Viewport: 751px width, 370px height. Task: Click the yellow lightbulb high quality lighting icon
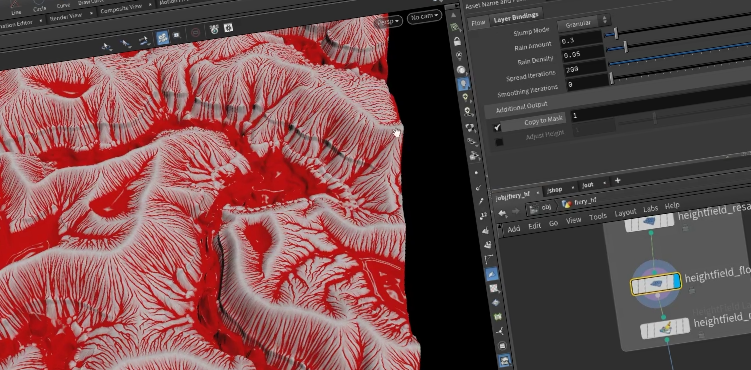point(466,97)
